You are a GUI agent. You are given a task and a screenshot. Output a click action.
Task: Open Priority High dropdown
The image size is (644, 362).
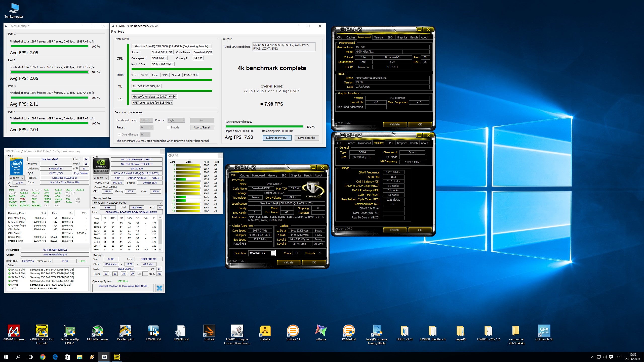[176, 120]
